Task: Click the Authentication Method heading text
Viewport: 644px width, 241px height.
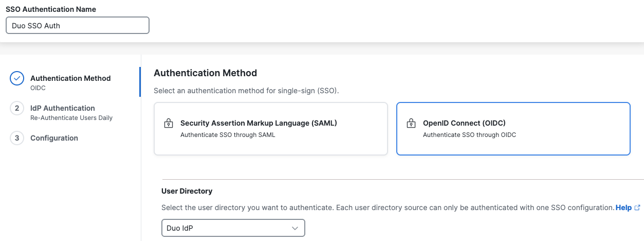Action: tap(206, 73)
